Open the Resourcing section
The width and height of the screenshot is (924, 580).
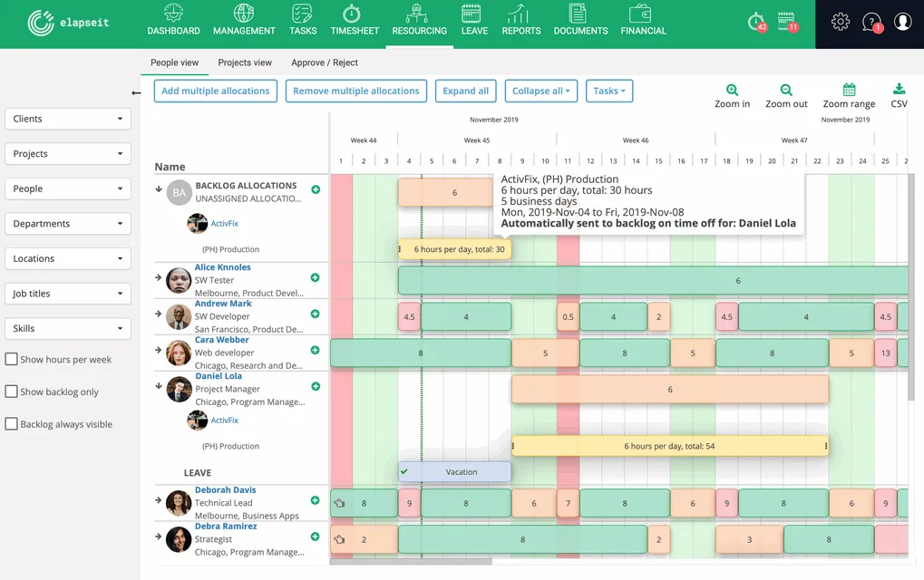pyautogui.click(x=420, y=20)
